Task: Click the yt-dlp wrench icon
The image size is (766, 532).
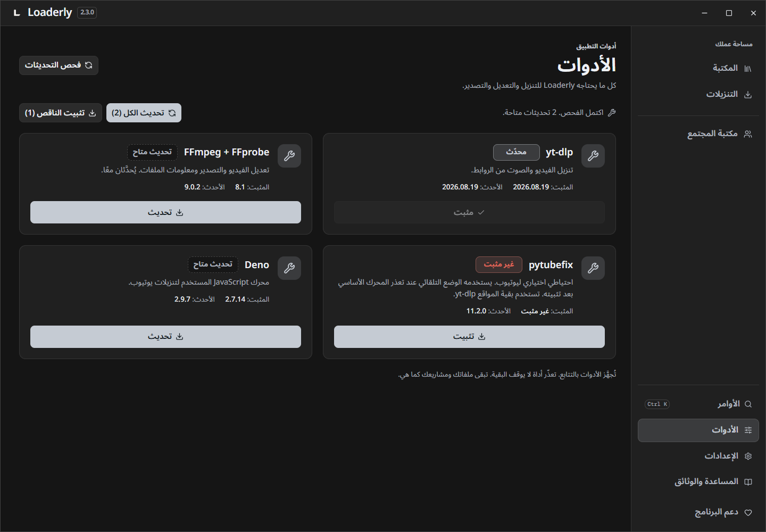Action: (x=593, y=156)
